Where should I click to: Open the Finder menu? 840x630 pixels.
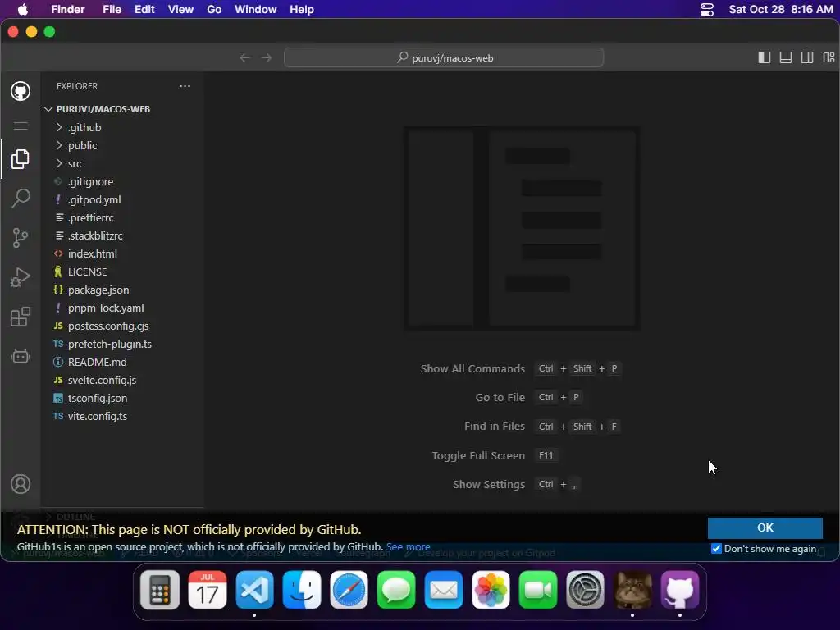67,9
